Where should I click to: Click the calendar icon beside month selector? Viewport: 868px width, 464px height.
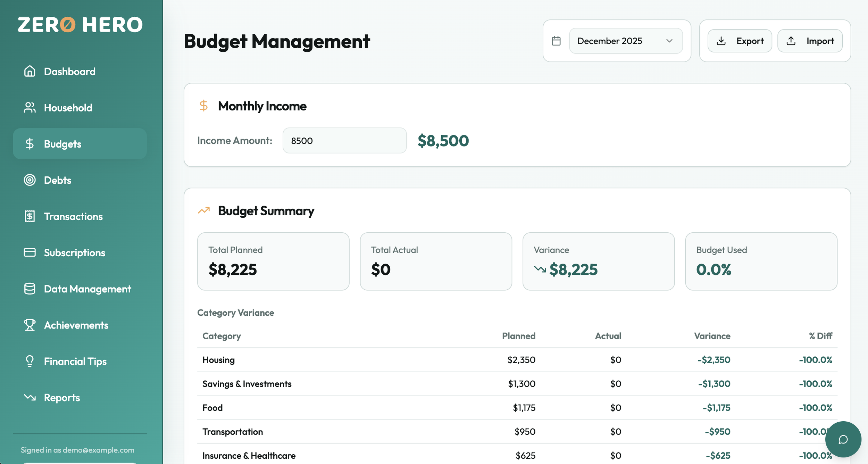tap(556, 41)
